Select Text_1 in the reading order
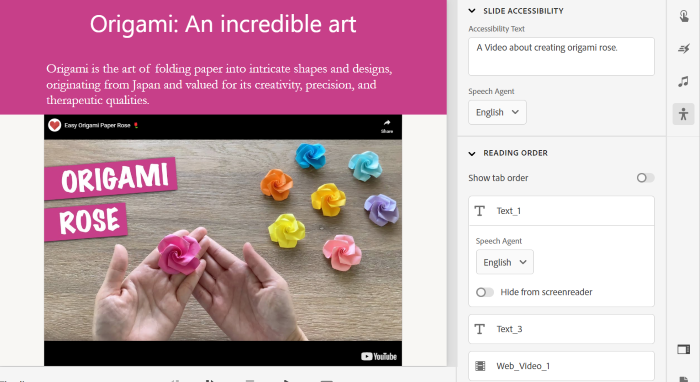Screen dimensions: 700x382 [x=561, y=211]
